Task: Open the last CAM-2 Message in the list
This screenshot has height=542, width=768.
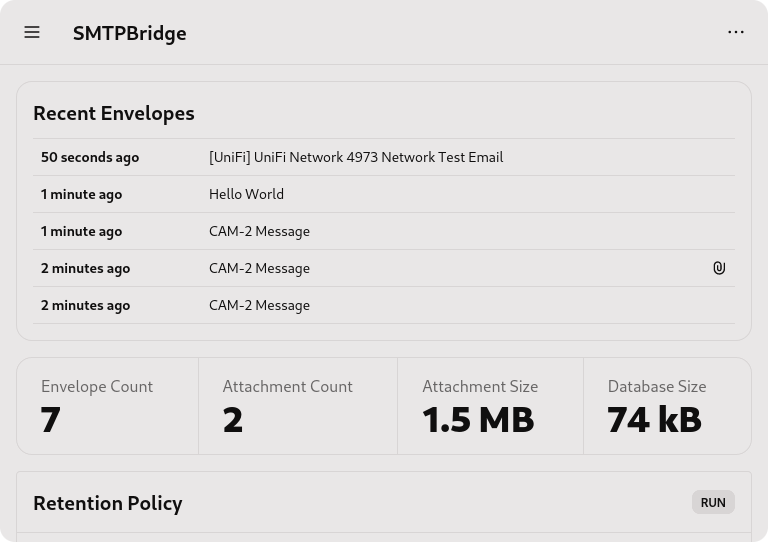Action: tap(259, 305)
